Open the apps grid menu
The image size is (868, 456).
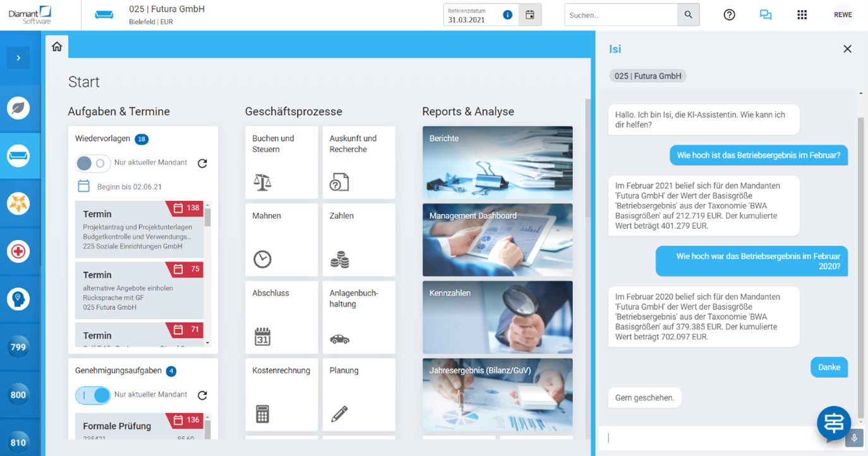pyautogui.click(x=802, y=15)
